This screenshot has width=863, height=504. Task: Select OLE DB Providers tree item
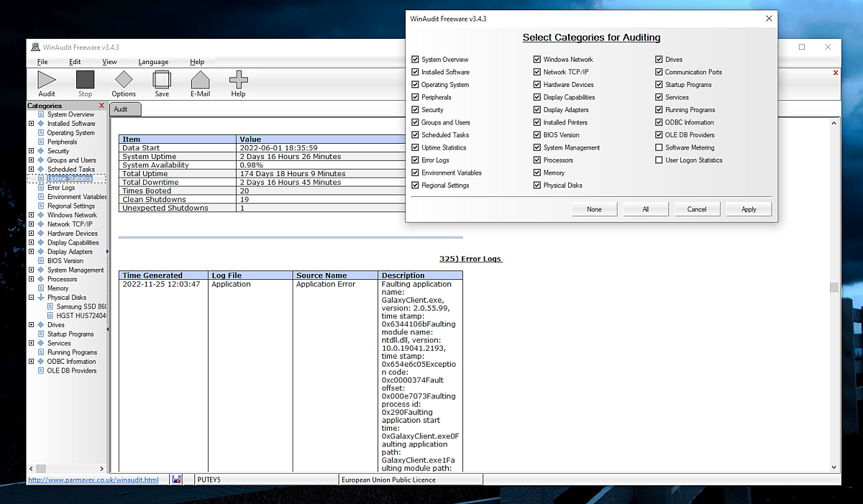[72, 371]
